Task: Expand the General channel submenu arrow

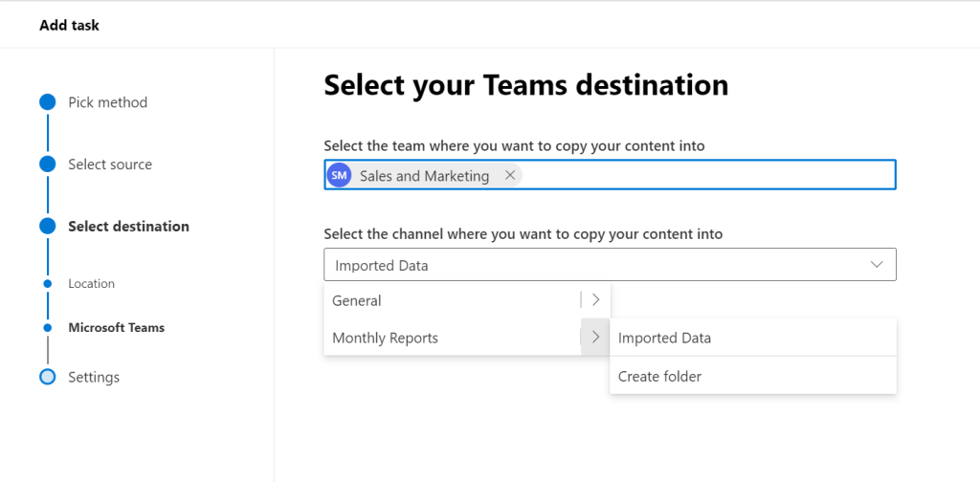Action: 595,300
